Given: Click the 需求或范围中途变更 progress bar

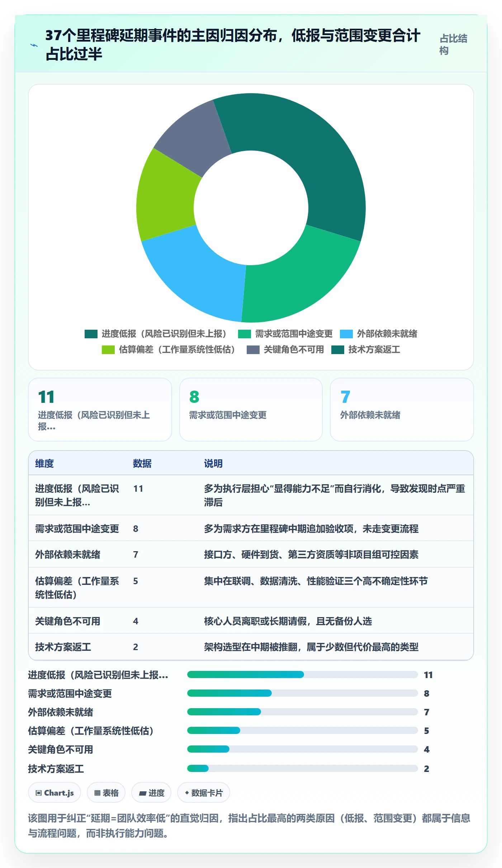Looking at the screenshot, I should (x=303, y=693).
